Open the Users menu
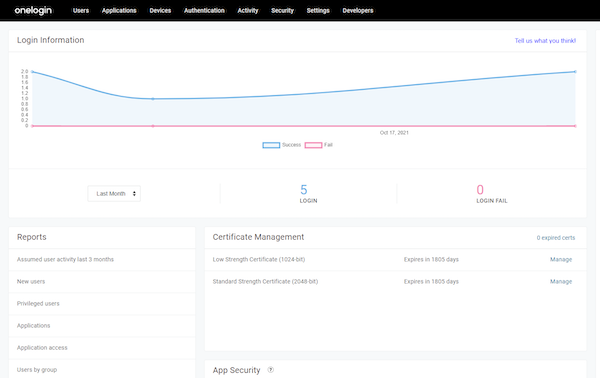This screenshot has height=378, width=600. (x=81, y=11)
